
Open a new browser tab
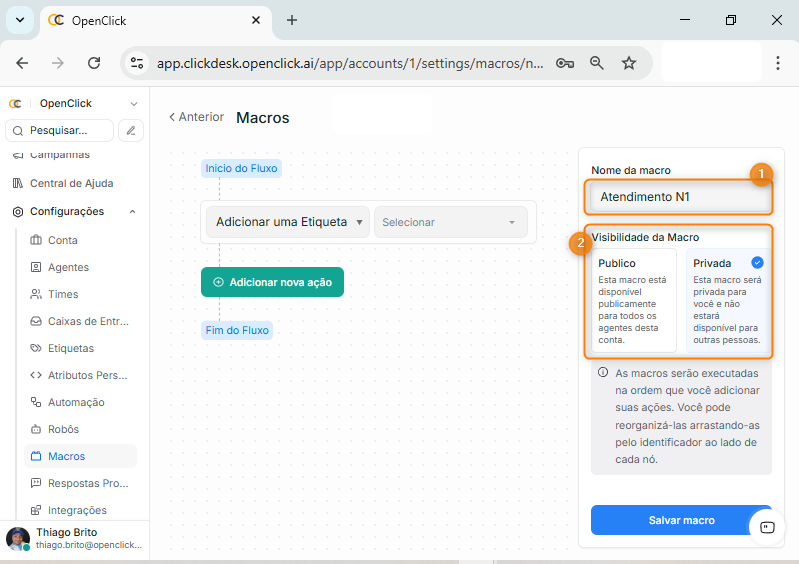click(292, 20)
